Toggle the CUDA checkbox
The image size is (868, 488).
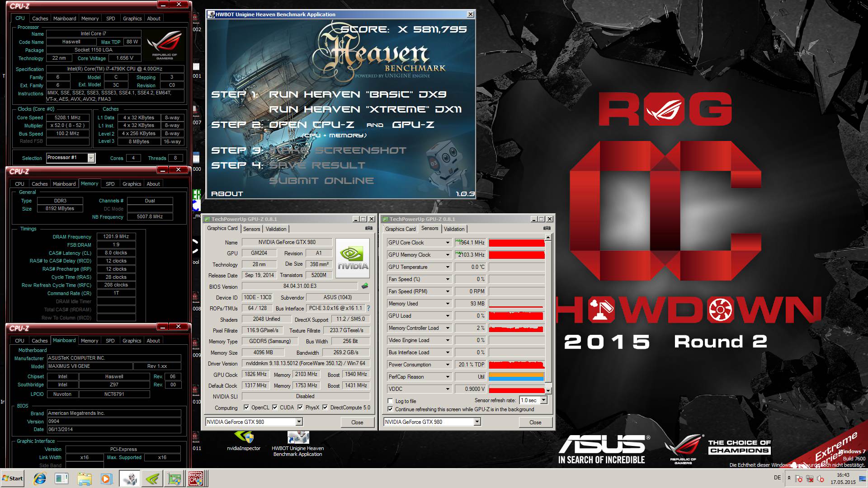coord(275,407)
